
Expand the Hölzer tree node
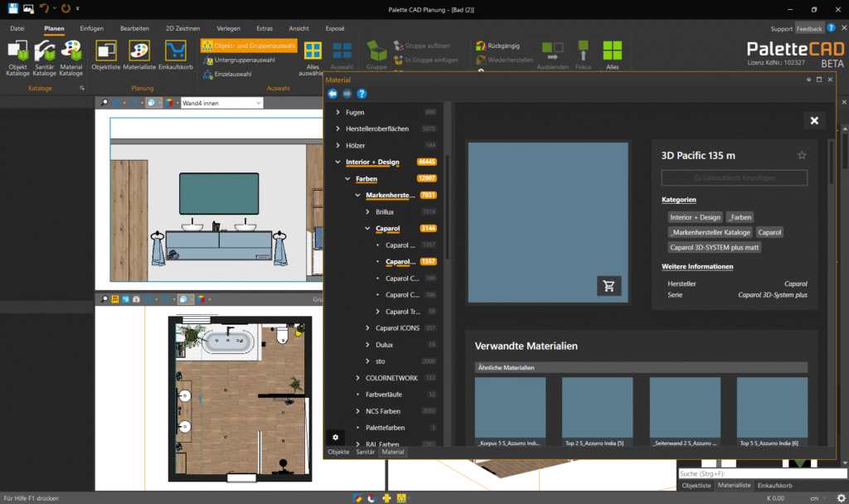(x=337, y=145)
